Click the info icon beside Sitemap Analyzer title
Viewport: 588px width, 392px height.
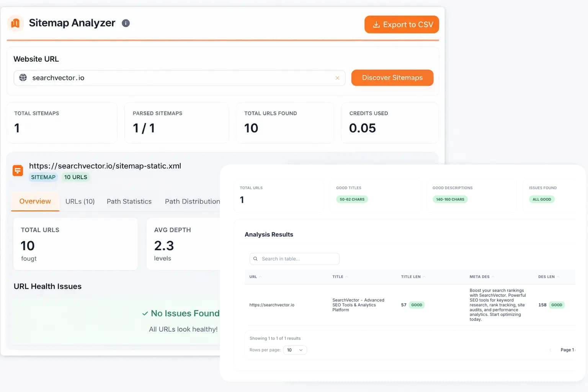coord(126,23)
